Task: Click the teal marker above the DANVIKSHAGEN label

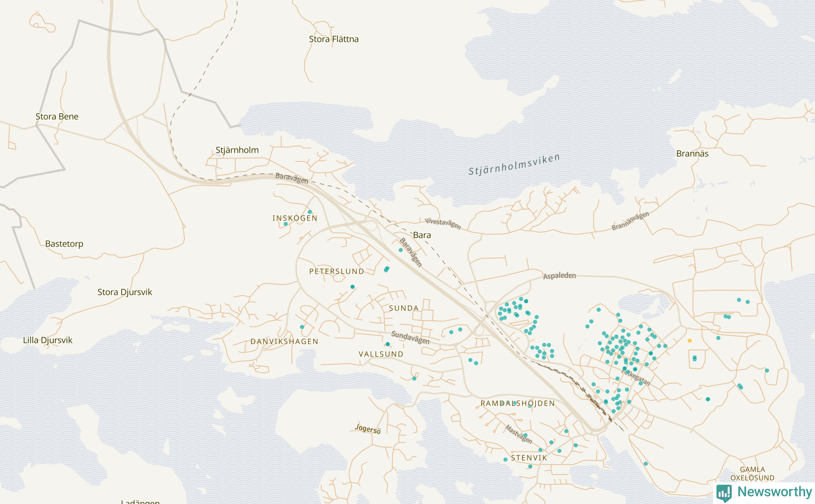Action: point(302,327)
